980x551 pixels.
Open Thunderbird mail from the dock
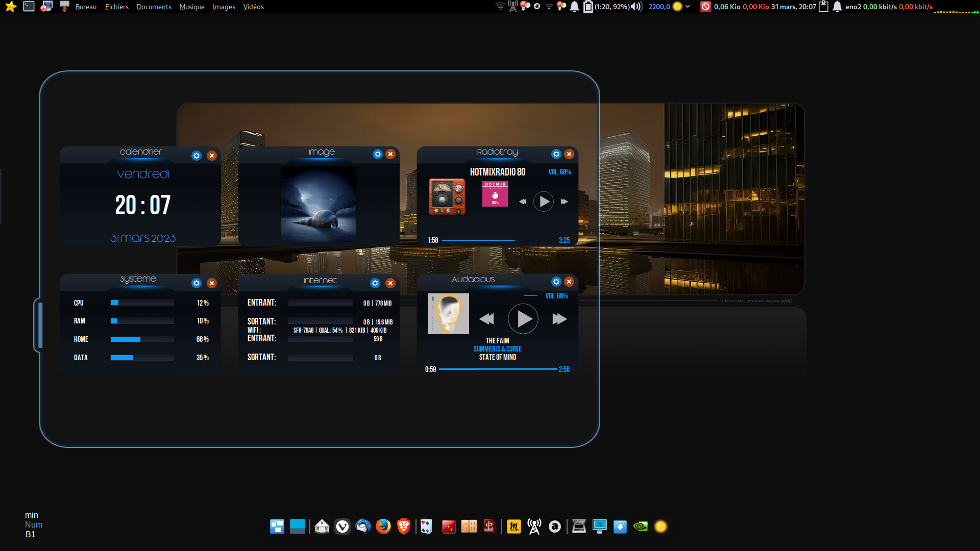coord(363,526)
